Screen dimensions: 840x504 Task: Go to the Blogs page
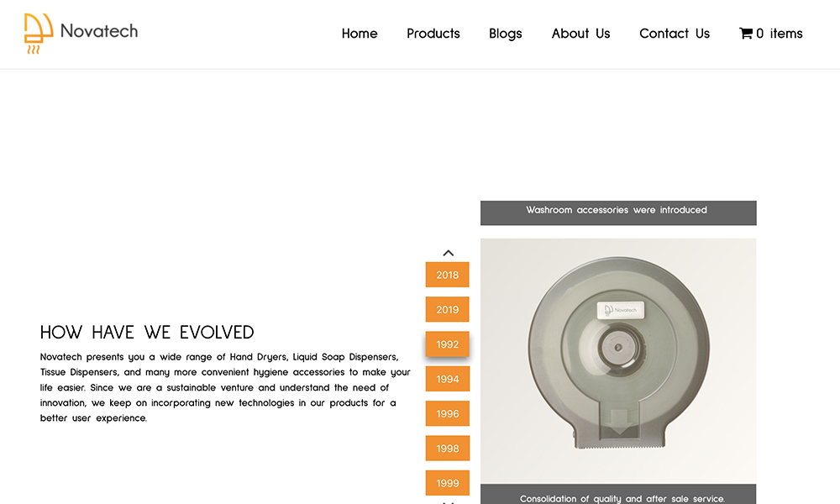click(506, 34)
